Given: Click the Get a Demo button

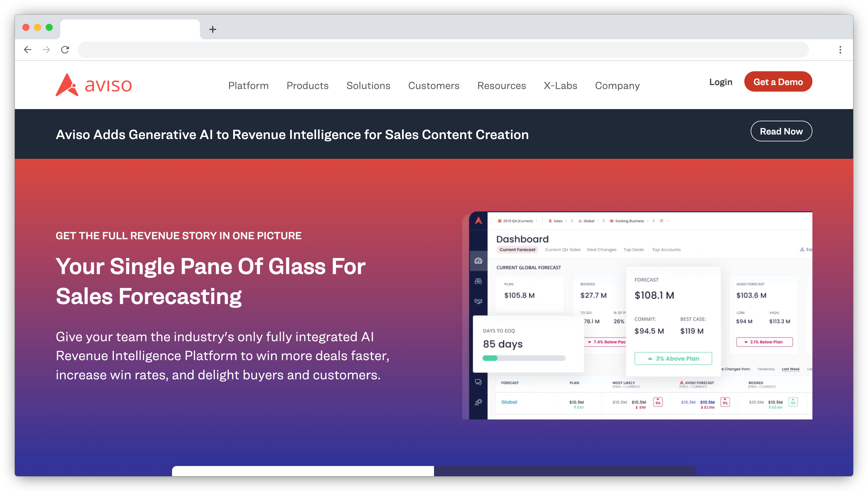Looking at the screenshot, I should coord(778,82).
